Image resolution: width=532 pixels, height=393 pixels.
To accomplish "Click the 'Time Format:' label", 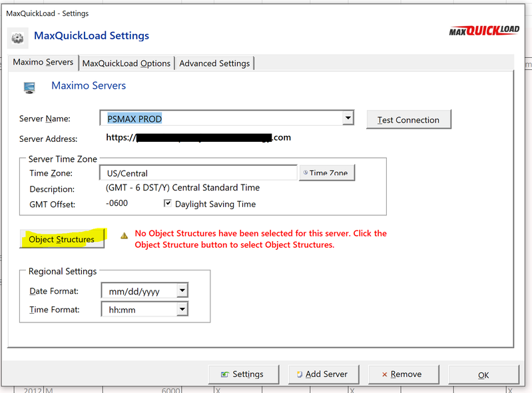I will pyautogui.click(x=55, y=310).
